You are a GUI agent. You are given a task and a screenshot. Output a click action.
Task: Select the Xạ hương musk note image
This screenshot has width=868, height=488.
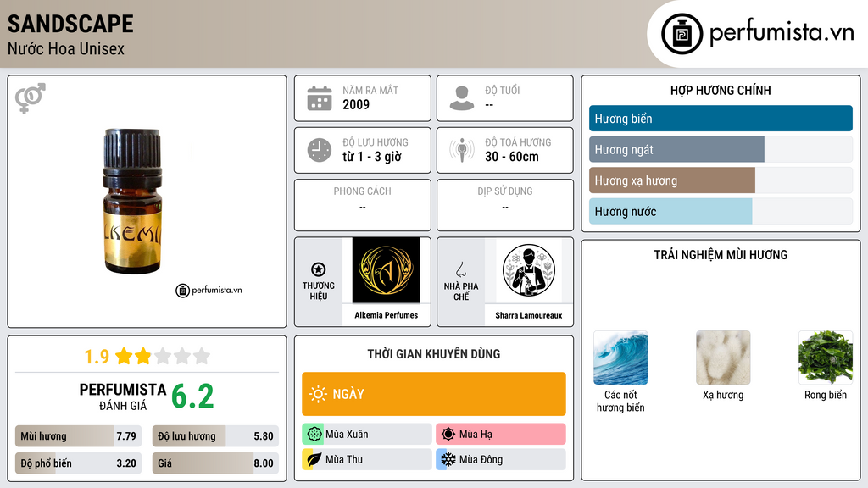(723, 358)
